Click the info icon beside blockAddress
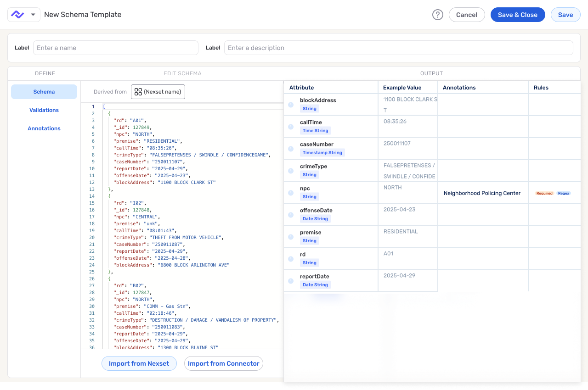The width and height of the screenshot is (588, 390). click(291, 104)
